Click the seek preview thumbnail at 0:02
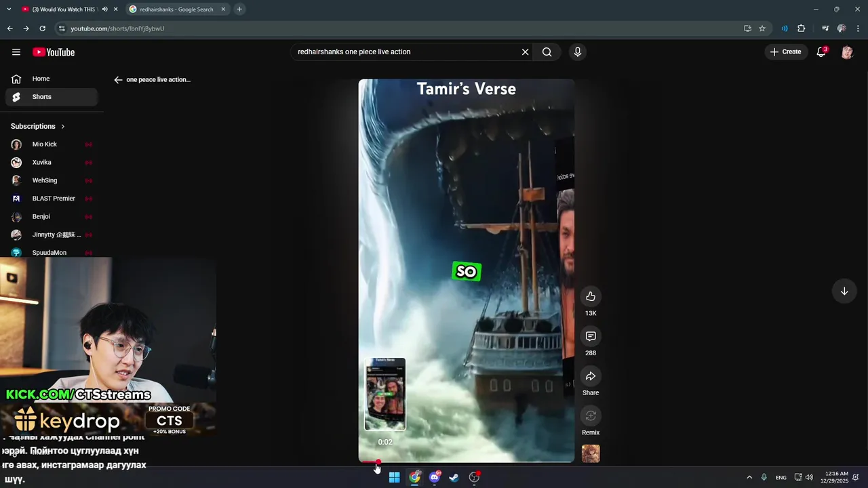 (x=385, y=394)
